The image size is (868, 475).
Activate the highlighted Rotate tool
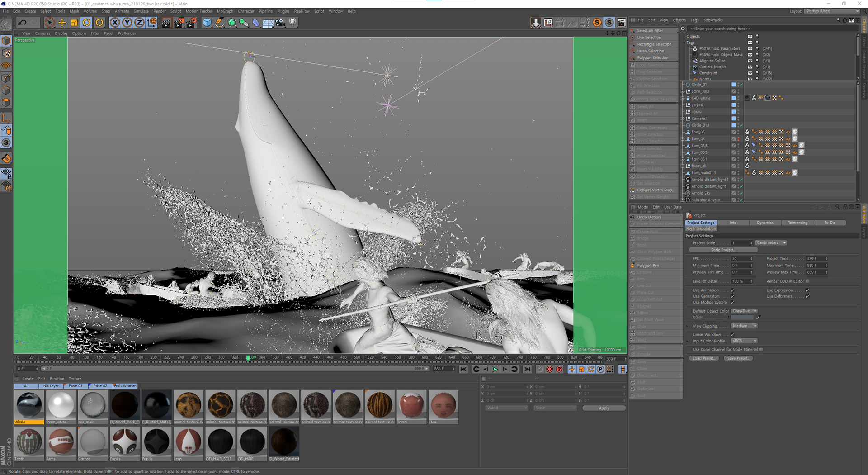click(x=87, y=23)
